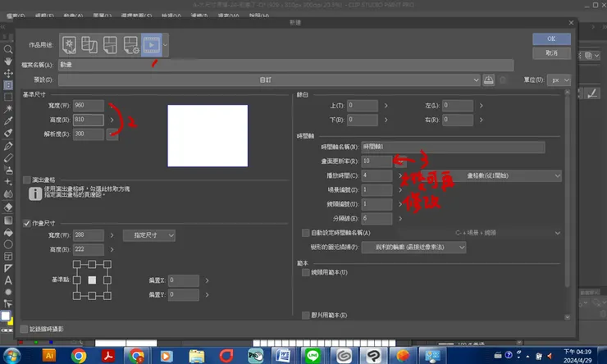Select the rectangular Selection area tool
This screenshot has width=607, height=364.
pos(7,97)
